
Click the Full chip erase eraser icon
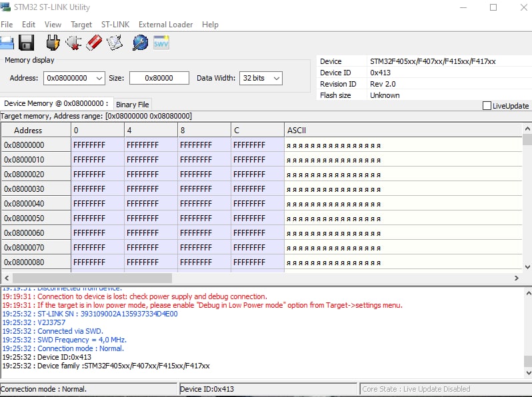pos(94,43)
